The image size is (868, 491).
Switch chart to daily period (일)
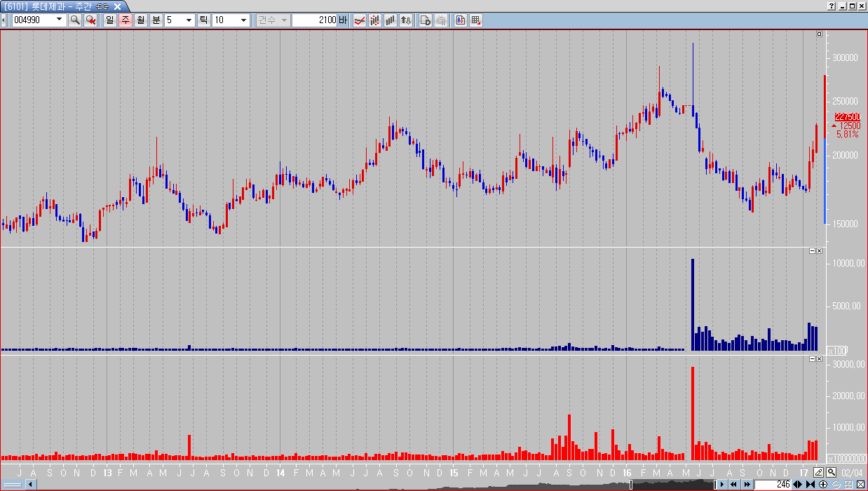(x=110, y=20)
